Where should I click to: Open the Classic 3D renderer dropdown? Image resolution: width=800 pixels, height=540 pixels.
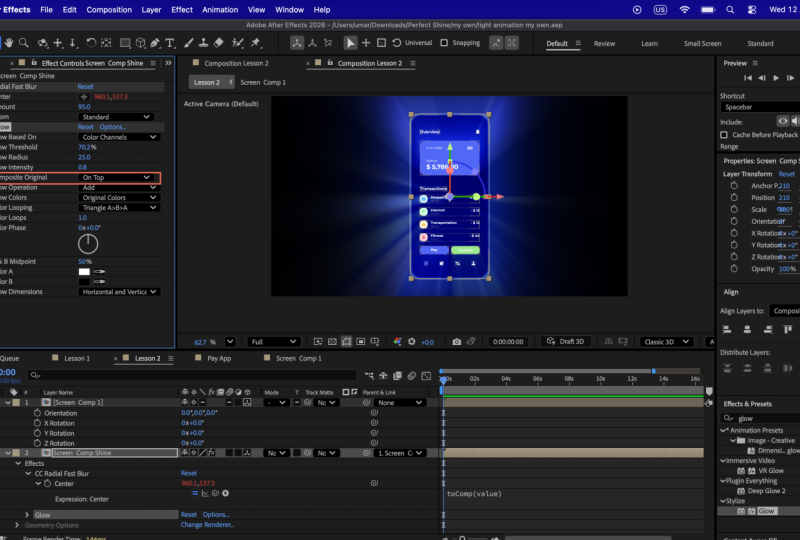(666, 341)
